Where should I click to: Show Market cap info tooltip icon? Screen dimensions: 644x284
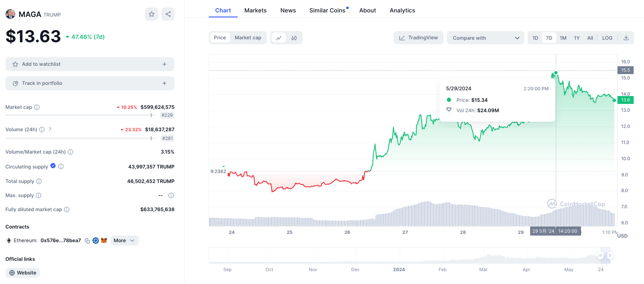coord(37,107)
